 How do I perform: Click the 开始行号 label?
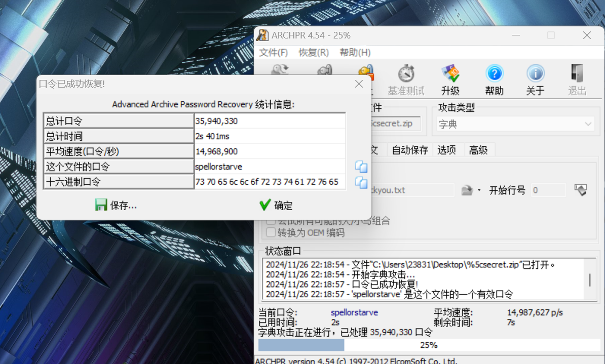tap(507, 190)
